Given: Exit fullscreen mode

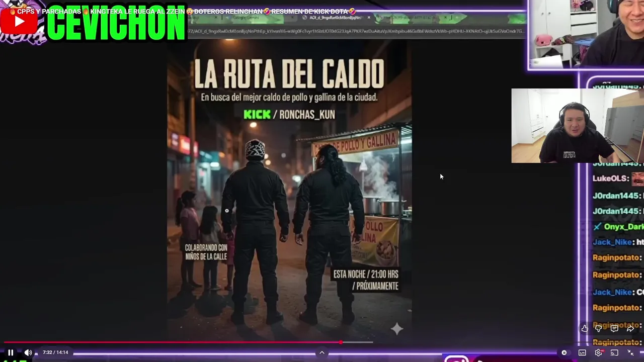Looking at the screenshot, I should pyautogui.click(x=630, y=352).
